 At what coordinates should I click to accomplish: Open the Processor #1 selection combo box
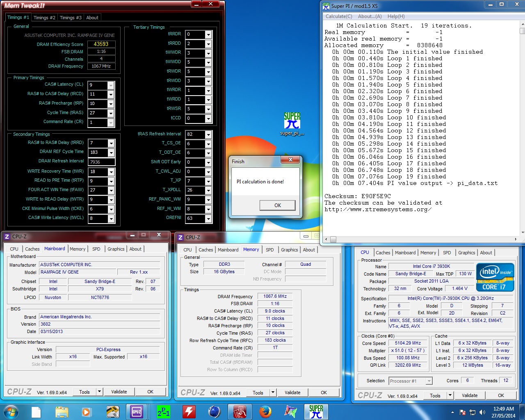(x=410, y=381)
